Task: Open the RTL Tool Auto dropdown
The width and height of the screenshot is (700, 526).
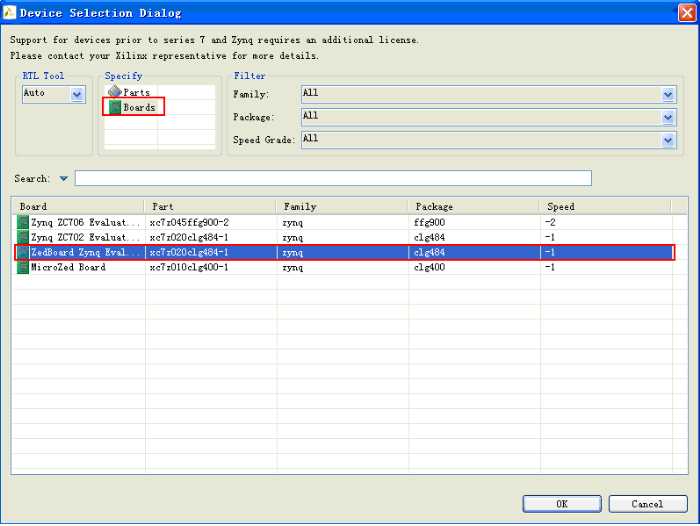Action: pos(77,94)
